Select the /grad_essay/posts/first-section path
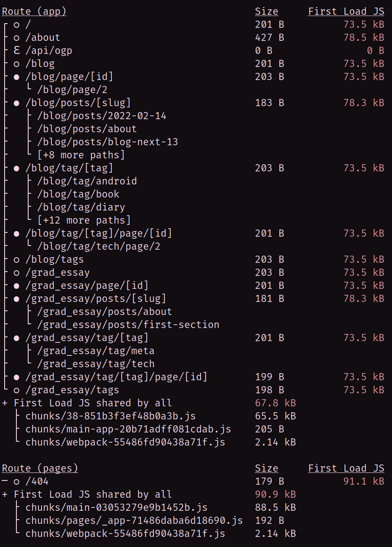This screenshot has width=392, height=547. [x=128, y=325]
